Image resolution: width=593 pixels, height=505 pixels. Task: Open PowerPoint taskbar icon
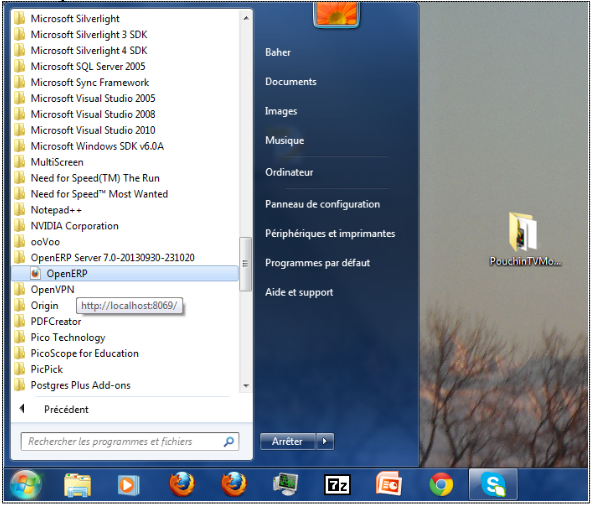click(389, 484)
